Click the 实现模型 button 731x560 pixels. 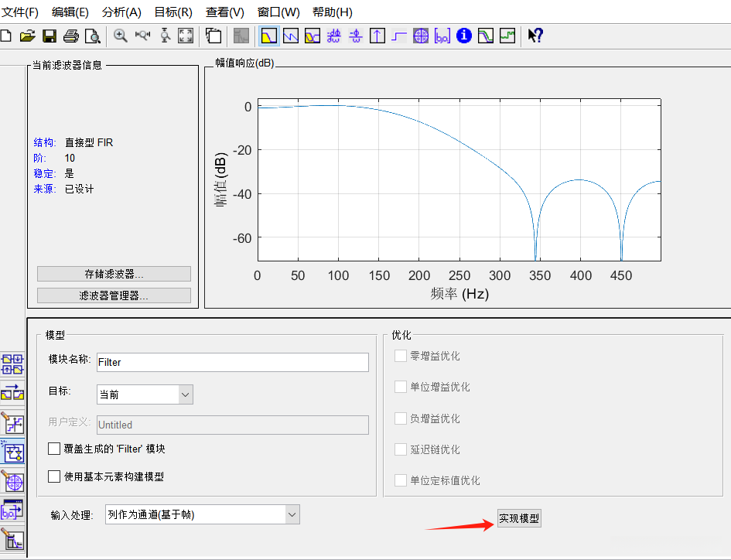click(x=519, y=518)
